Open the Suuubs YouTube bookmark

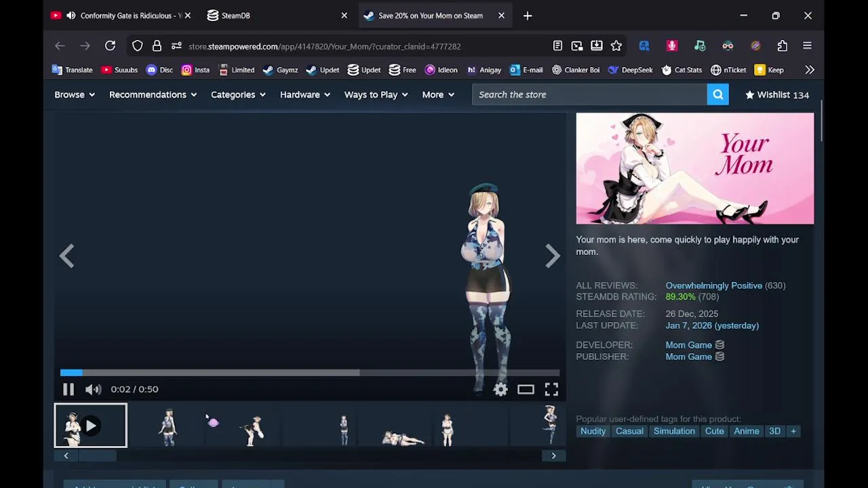[119, 70]
